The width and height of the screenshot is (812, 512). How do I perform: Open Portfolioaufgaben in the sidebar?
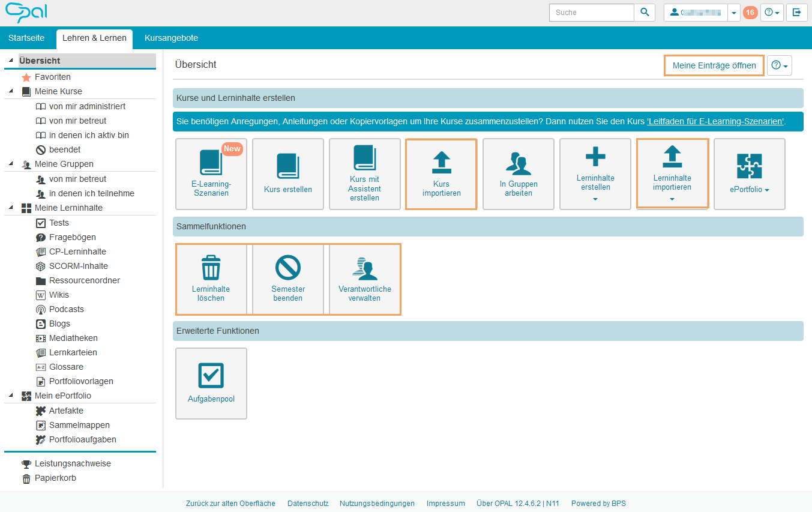pos(76,439)
